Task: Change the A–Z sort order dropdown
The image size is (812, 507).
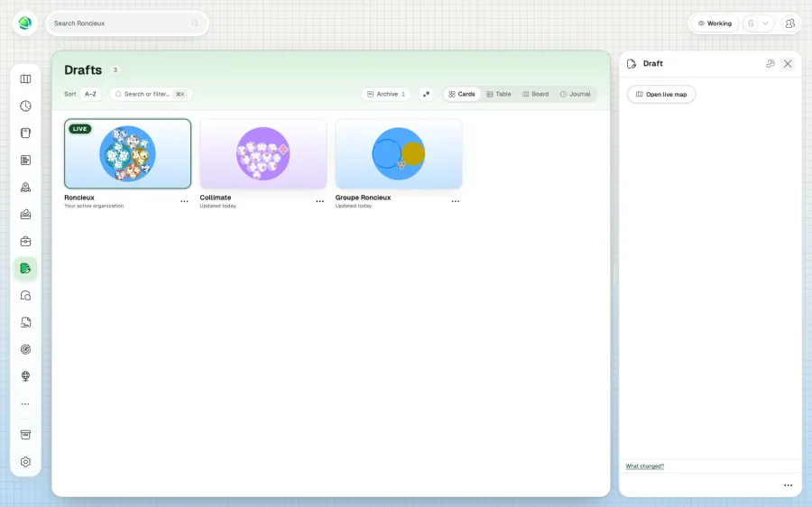Action: point(90,94)
